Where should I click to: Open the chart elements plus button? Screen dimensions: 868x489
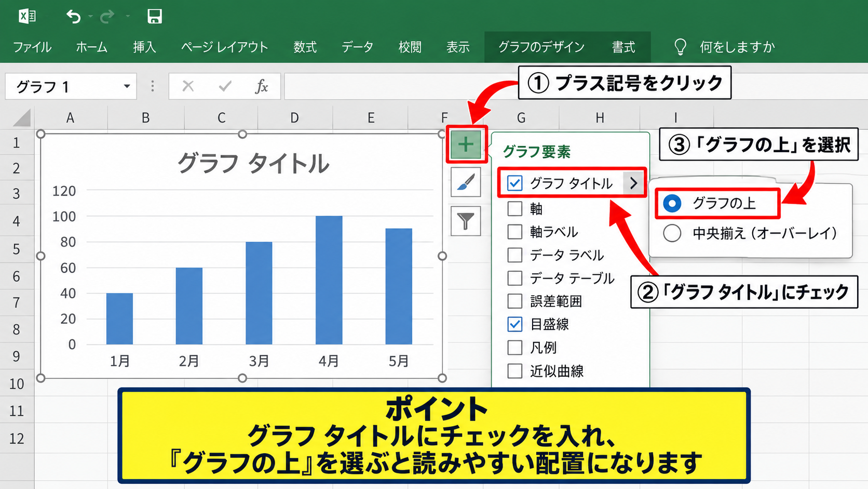[x=466, y=144]
